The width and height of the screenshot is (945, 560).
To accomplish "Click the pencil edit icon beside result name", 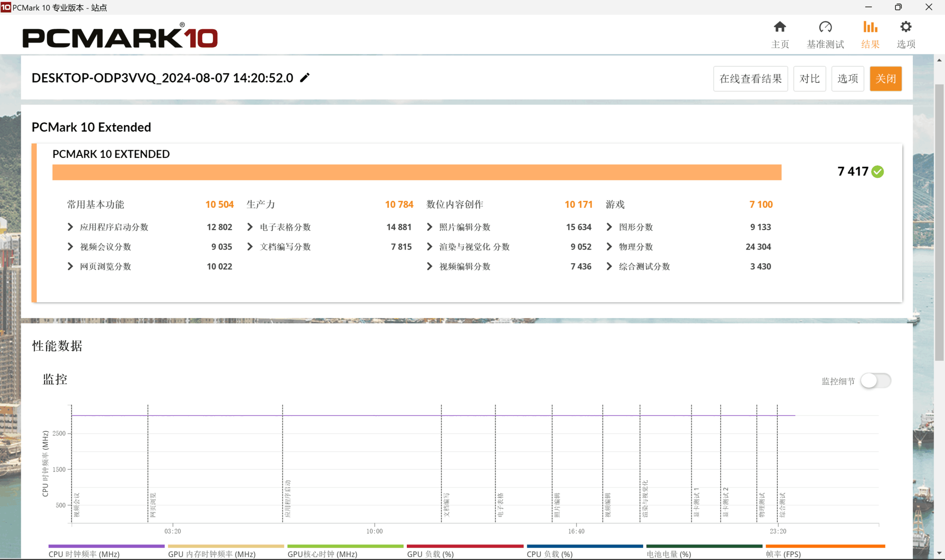I will tap(305, 78).
